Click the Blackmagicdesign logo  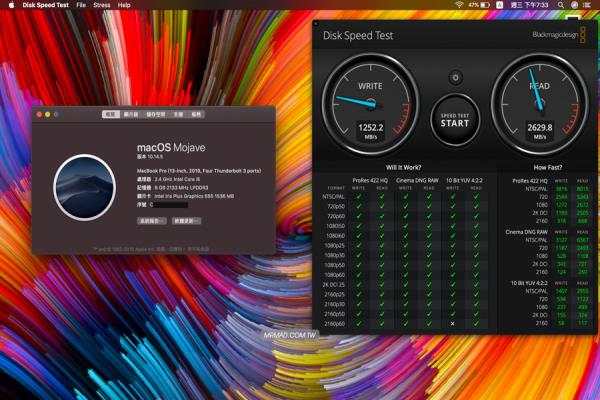559,35
